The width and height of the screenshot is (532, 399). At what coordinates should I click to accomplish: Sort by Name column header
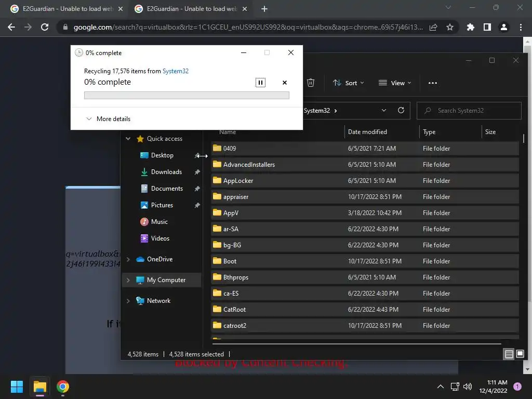click(228, 131)
